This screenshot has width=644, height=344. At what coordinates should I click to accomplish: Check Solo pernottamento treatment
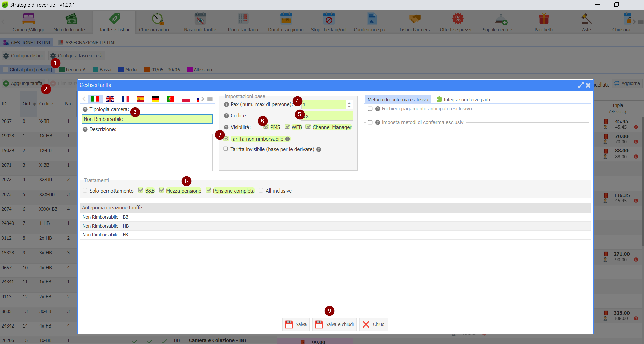pyautogui.click(x=85, y=191)
